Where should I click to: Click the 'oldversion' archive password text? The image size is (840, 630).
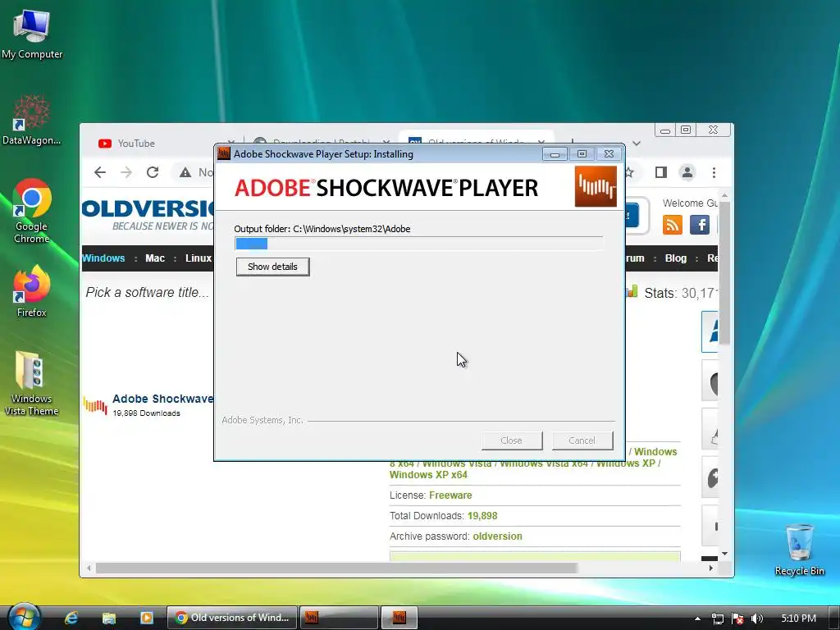(x=497, y=536)
